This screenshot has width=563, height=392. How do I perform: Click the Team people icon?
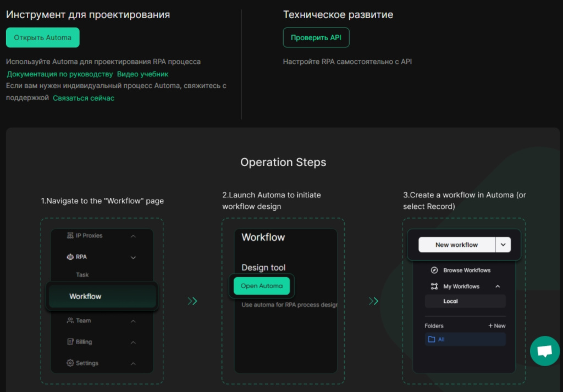coord(70,321)
